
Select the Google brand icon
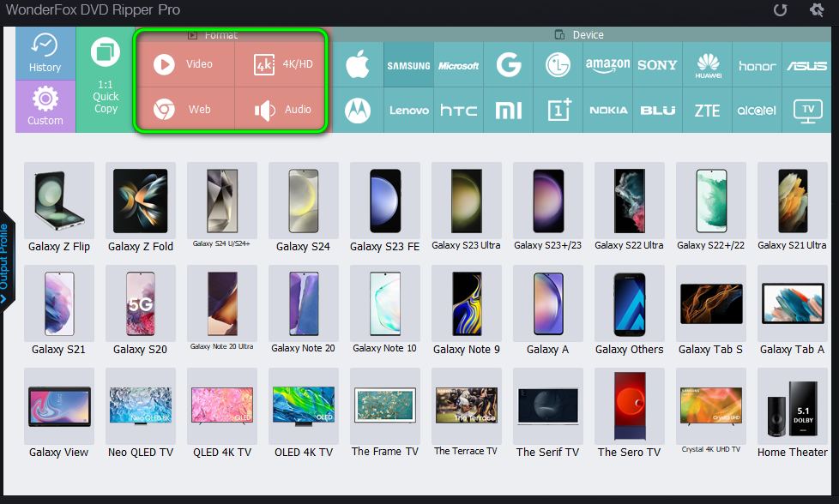click(x=509, y=65)
